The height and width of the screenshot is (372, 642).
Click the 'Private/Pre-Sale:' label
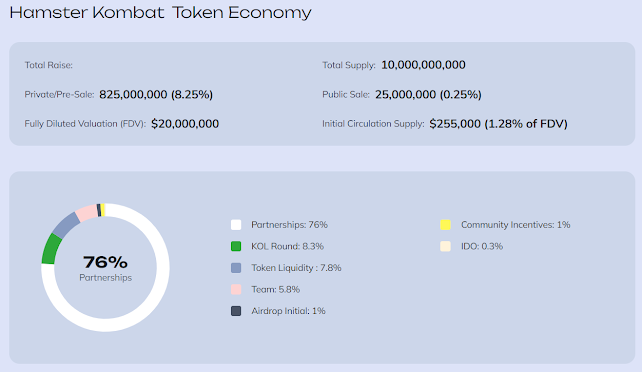pyautogui.click(x=59, y=95)
